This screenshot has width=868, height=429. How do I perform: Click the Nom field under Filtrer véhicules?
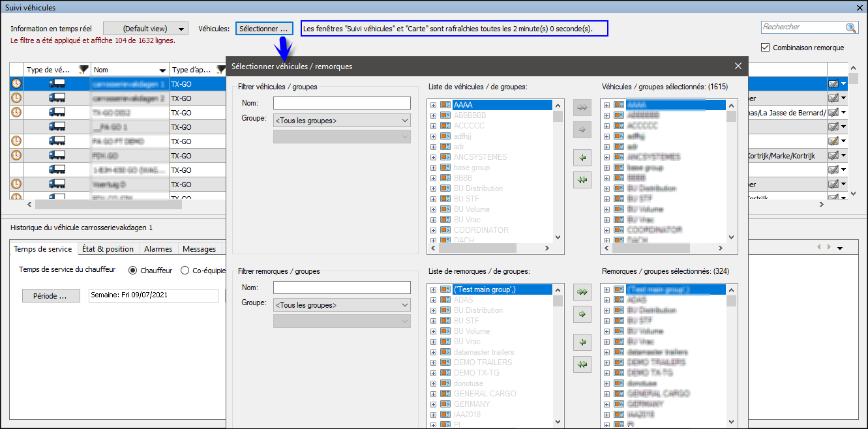(342, 103)
